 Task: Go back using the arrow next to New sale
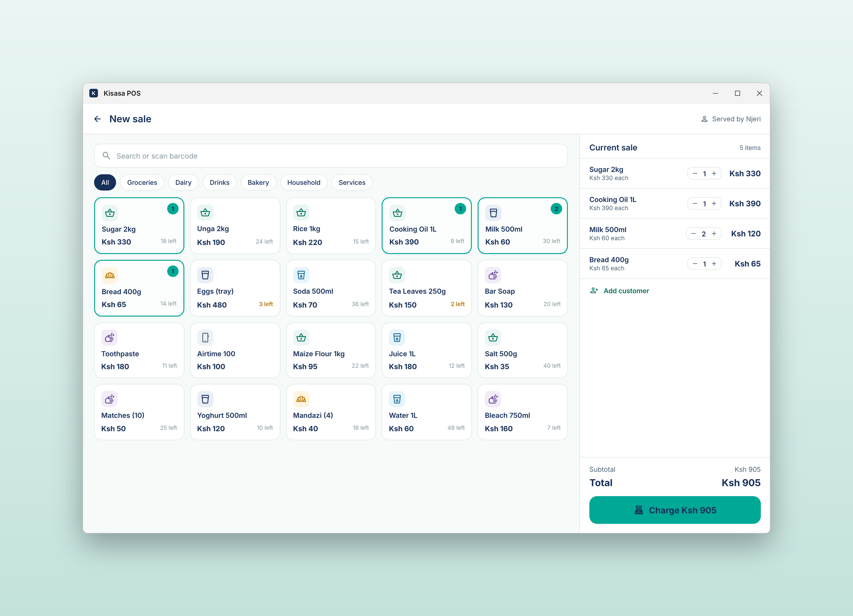(x=97, y=119)
